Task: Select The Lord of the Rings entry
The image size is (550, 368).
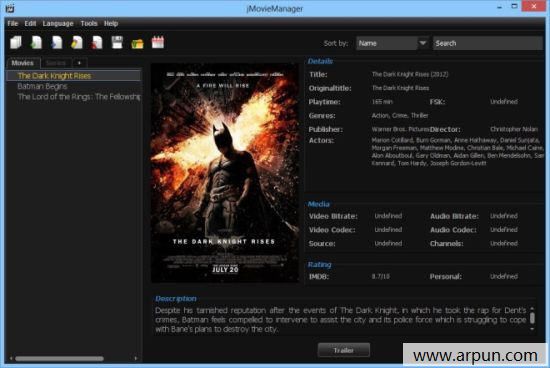Action: (73, 97)
